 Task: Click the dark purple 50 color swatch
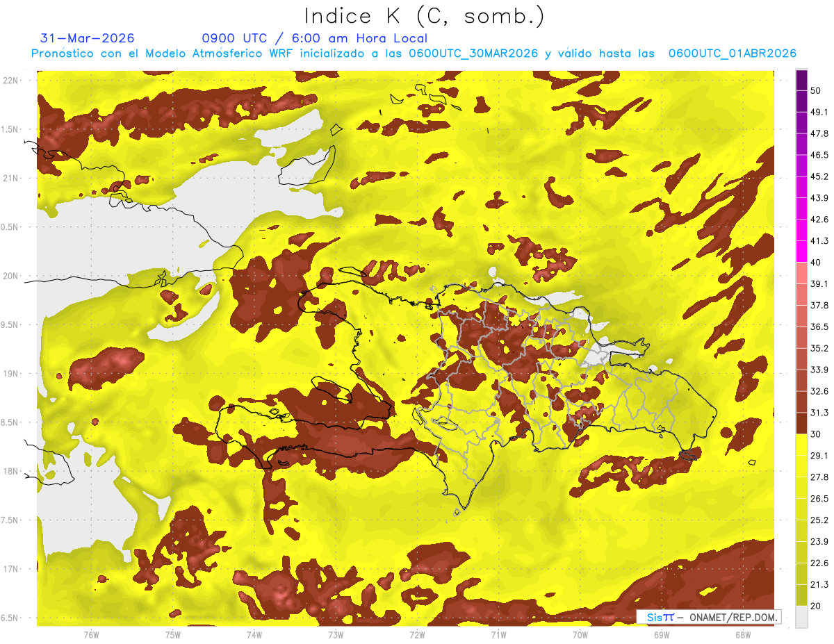click(x=801, y=81)
